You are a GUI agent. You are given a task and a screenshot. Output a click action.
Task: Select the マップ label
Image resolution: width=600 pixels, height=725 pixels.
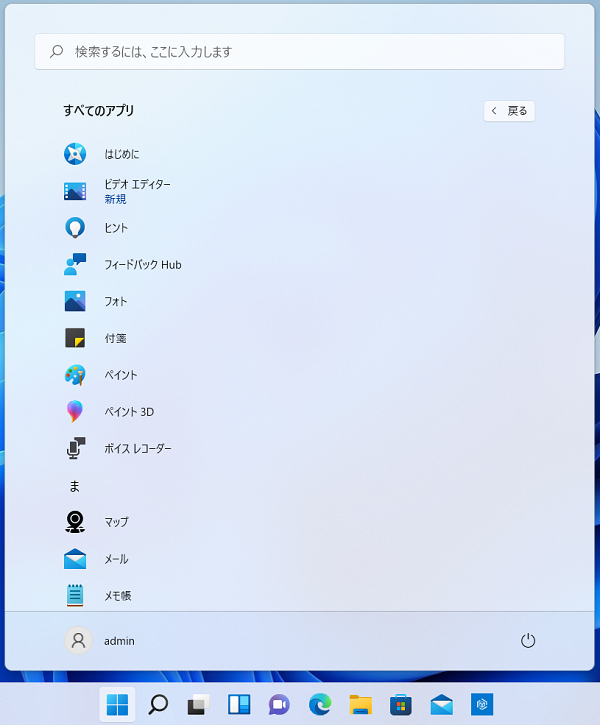(x=116, y=522)
